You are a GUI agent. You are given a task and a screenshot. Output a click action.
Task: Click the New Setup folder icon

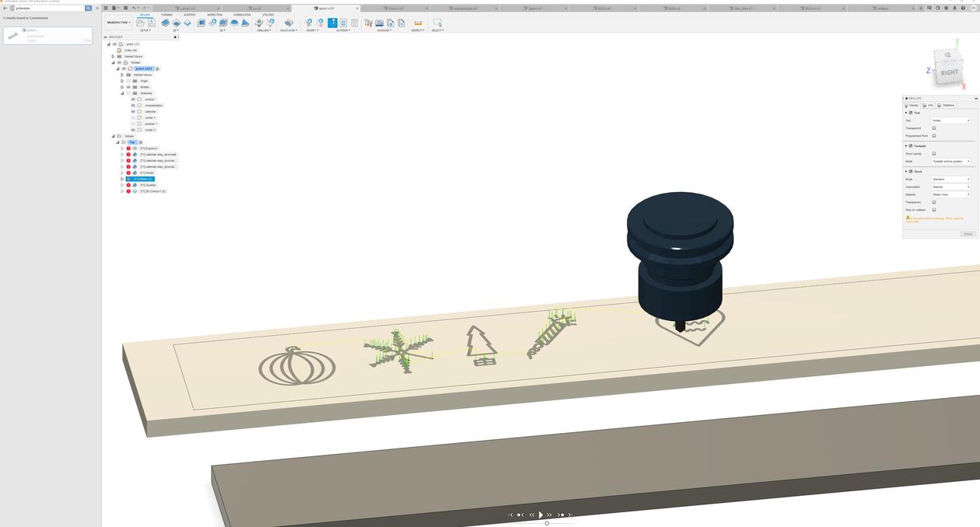pos(141,23)
